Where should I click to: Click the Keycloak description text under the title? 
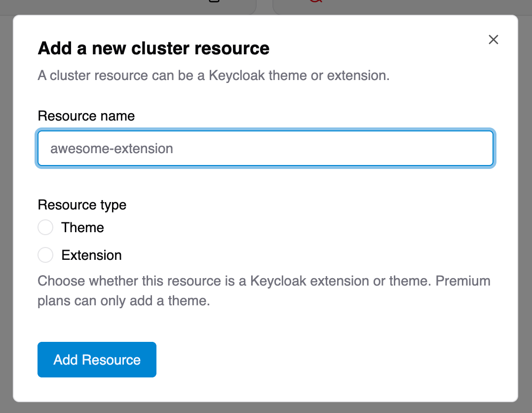pos(213,75)
